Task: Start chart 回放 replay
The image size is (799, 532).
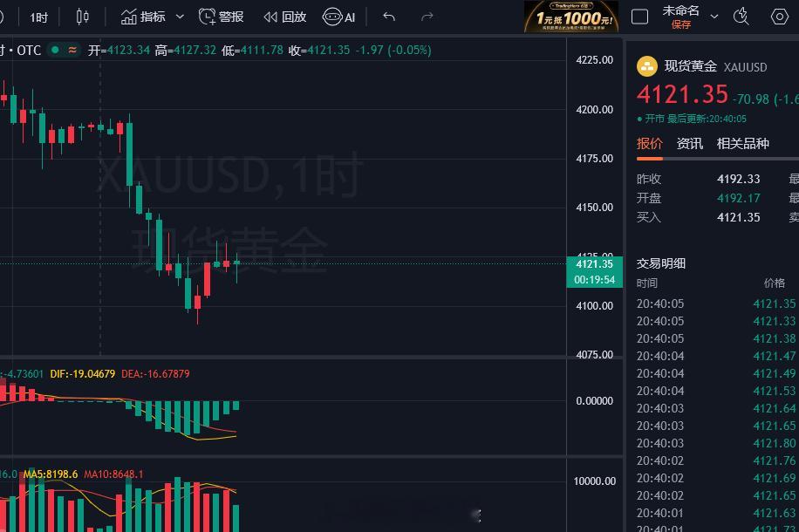Action: click(285, 17)
